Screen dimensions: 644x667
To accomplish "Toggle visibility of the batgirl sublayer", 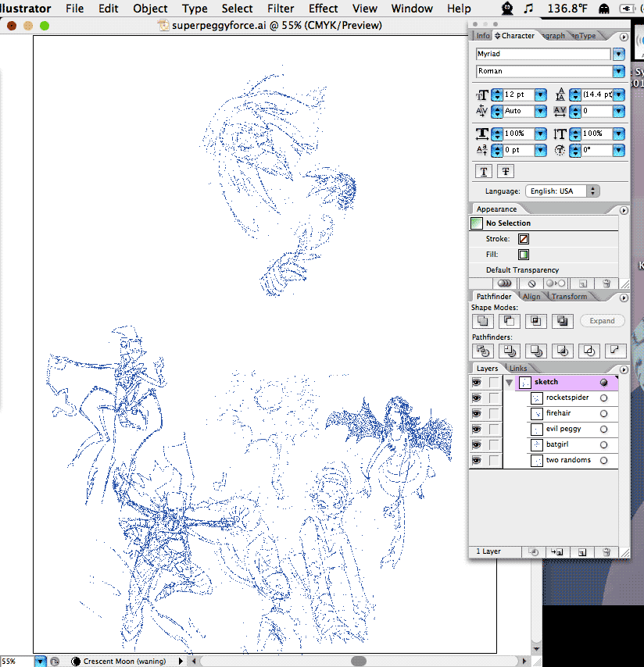I will pyautogui.click(x=476, y=444).
